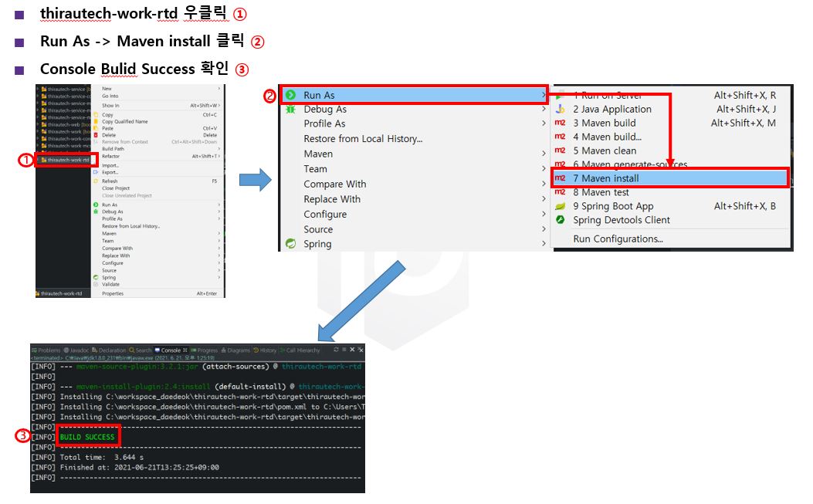
Task: Click the Spring leaf icon in large menu
Action: point(290,244)
